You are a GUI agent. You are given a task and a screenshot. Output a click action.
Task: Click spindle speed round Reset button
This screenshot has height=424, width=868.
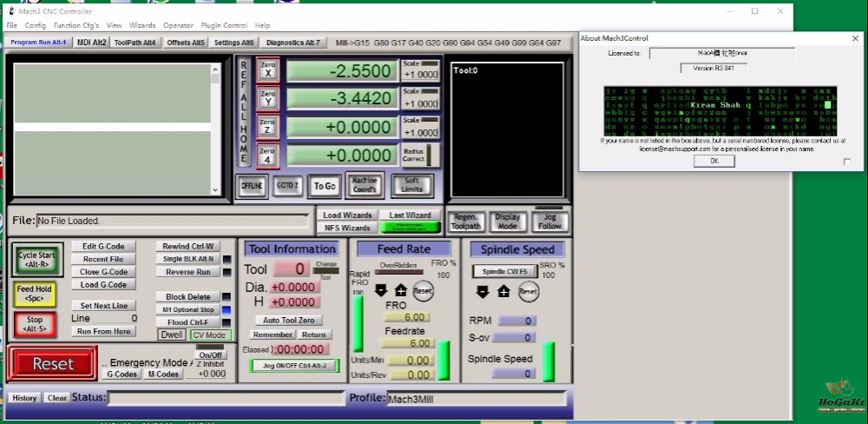(528, 292)
